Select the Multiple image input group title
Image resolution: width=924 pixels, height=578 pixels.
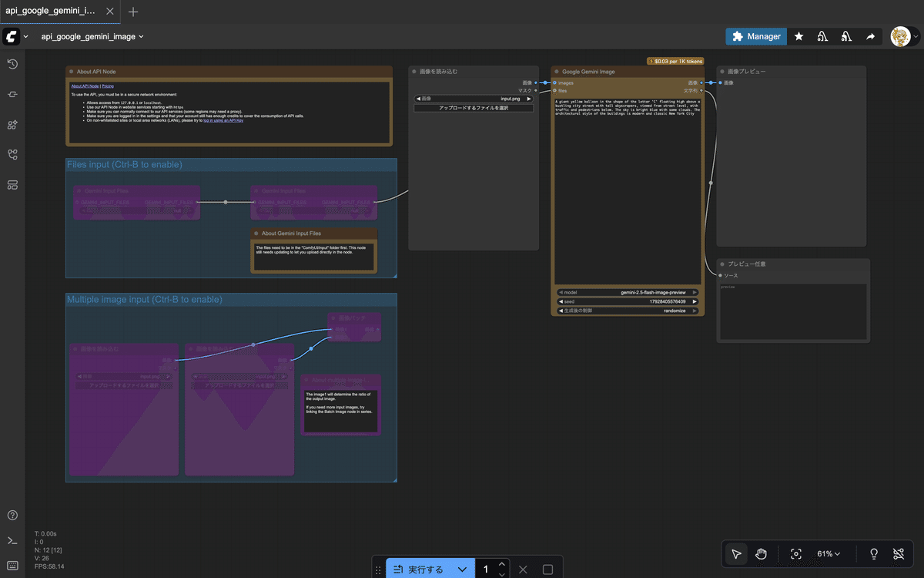[145, 299]
